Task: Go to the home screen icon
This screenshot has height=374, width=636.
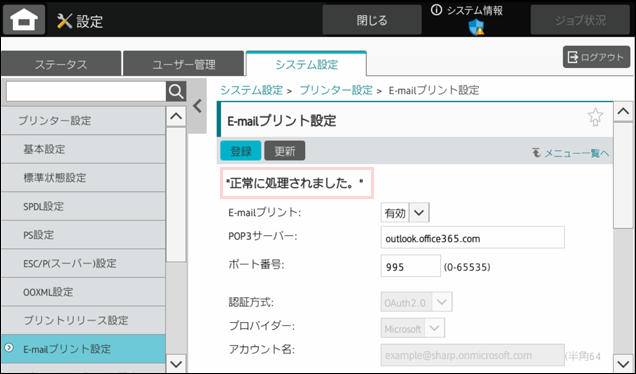Action: coord(24,19)
